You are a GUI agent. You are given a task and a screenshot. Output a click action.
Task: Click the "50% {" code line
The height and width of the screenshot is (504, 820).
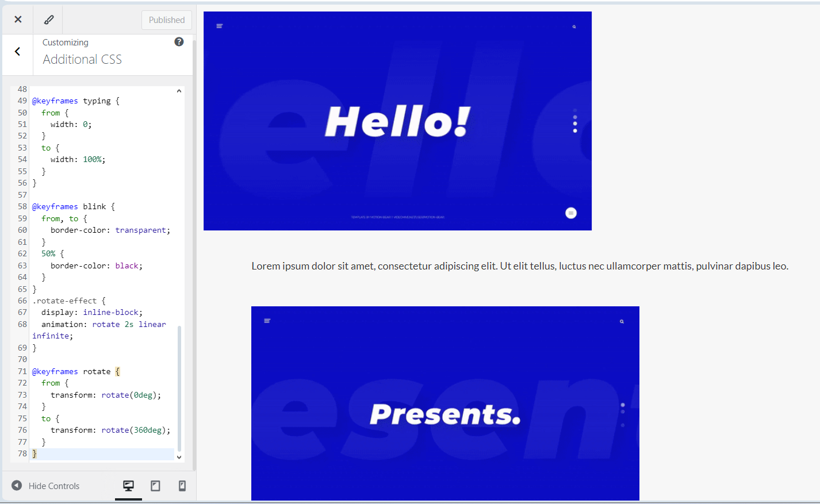(x=53, y=254)
